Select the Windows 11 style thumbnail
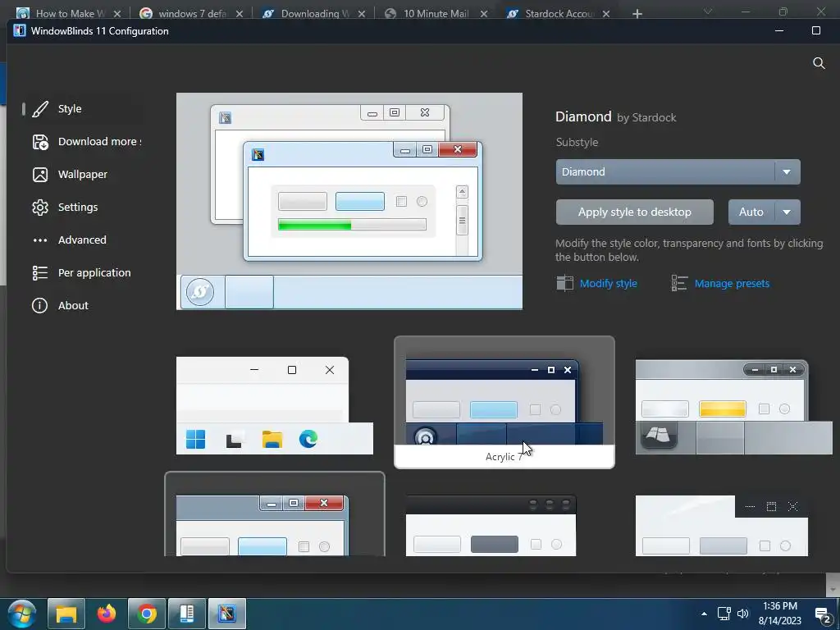 click(x=274, y=405)
